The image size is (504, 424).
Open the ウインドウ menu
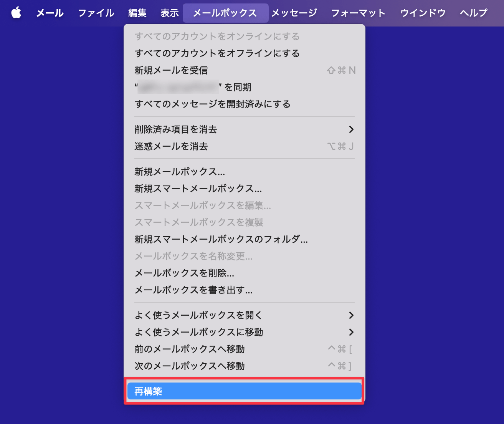click(x=423, y=13)
